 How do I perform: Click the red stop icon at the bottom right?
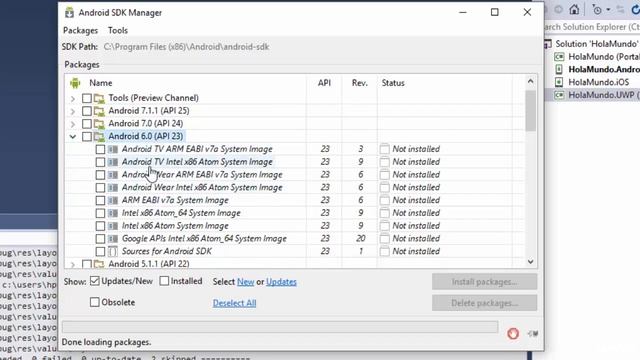point(513,333)
